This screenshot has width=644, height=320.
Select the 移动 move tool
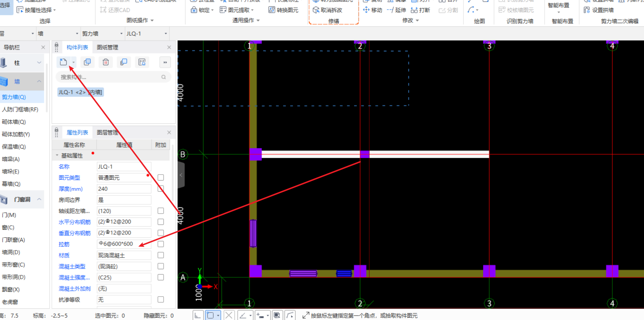tap(373, 10)
